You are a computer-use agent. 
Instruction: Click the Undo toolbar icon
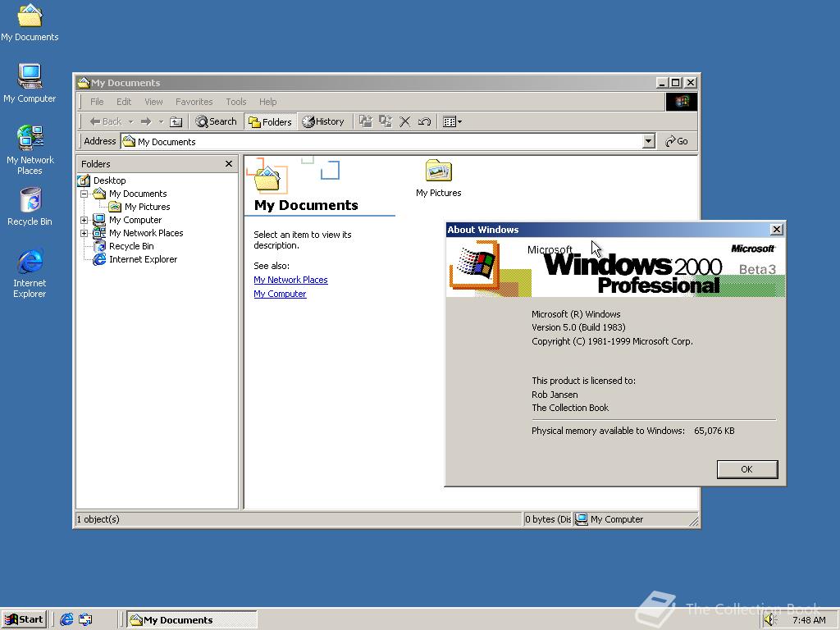coord(424,121)
